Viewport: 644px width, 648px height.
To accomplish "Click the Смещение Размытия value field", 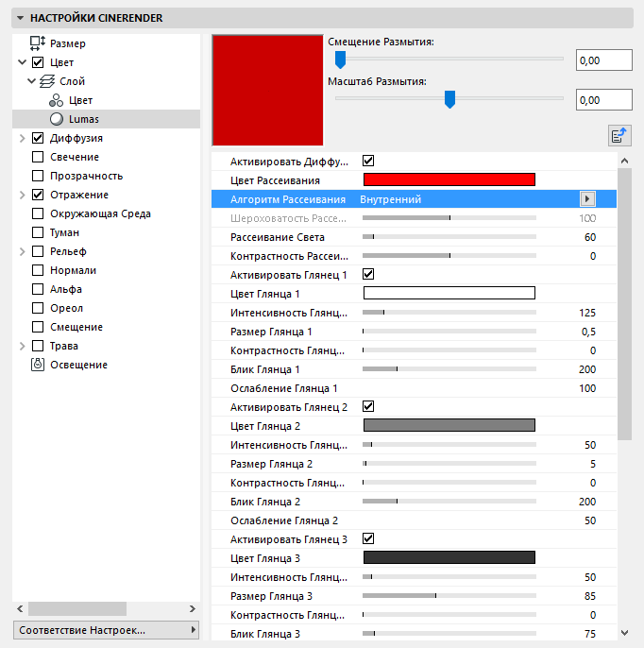I will (x=604, y=60).
